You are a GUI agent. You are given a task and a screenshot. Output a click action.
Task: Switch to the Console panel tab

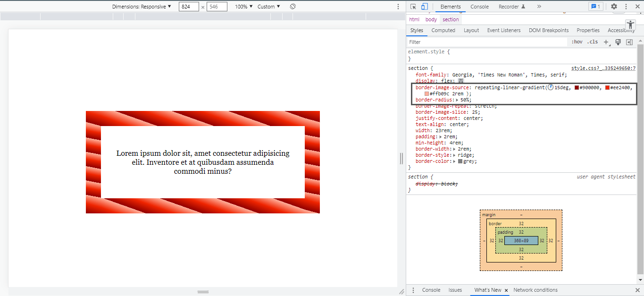click(480, 7)
